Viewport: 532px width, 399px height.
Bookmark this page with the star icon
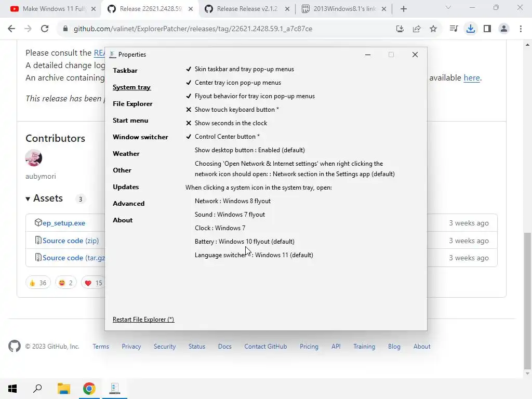[433, 29]
